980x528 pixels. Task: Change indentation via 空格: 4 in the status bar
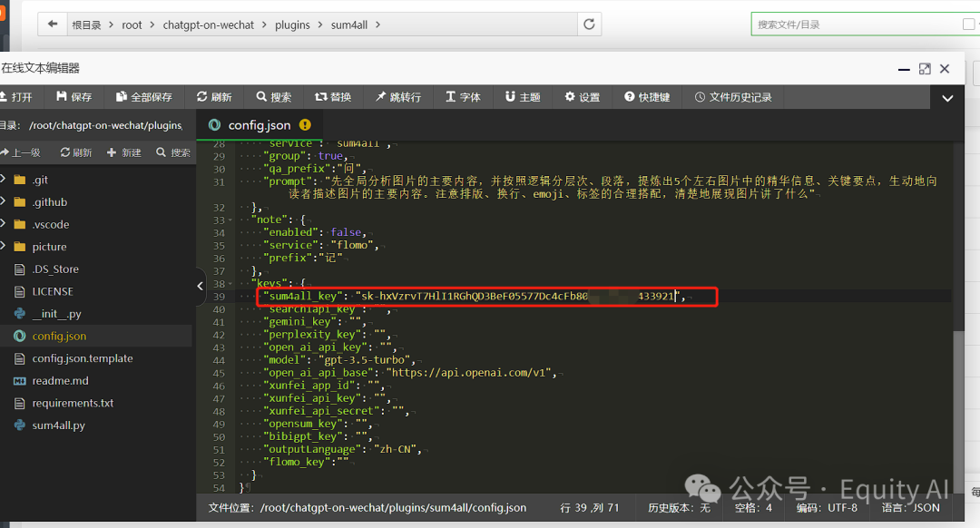pos(753,508)
